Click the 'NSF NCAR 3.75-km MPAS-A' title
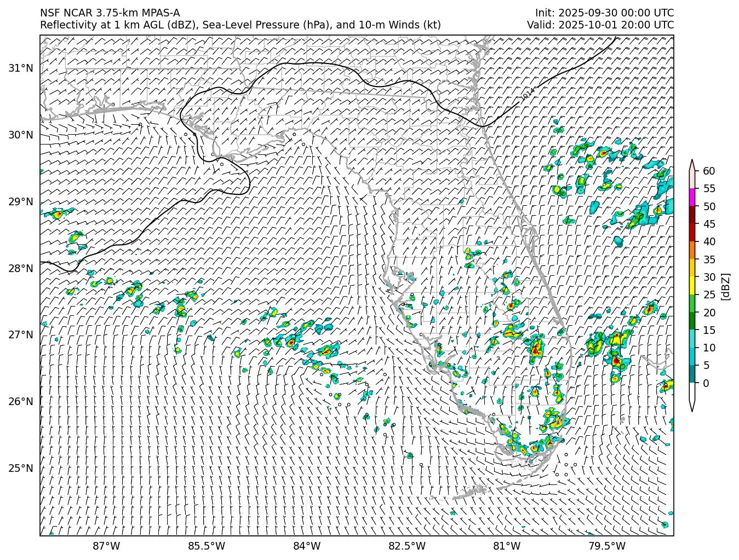The height and width of the screenshot is (560, 739). [x=110, y=13]
